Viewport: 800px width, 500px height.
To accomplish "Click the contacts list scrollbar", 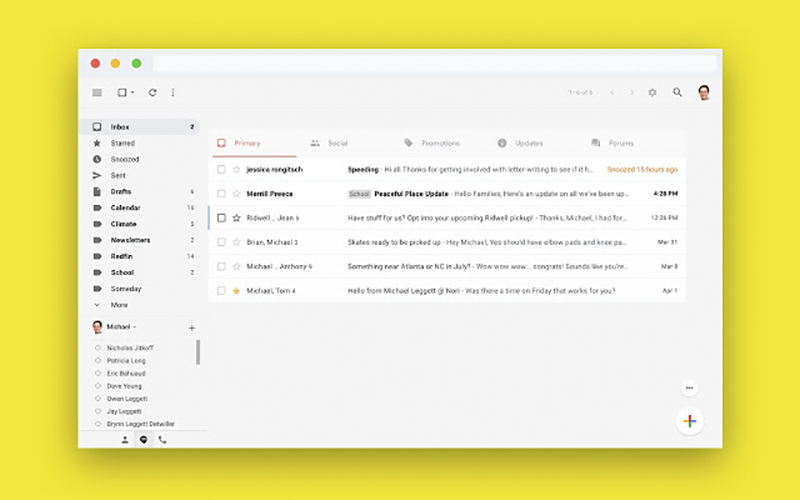I will click(198, 352).
